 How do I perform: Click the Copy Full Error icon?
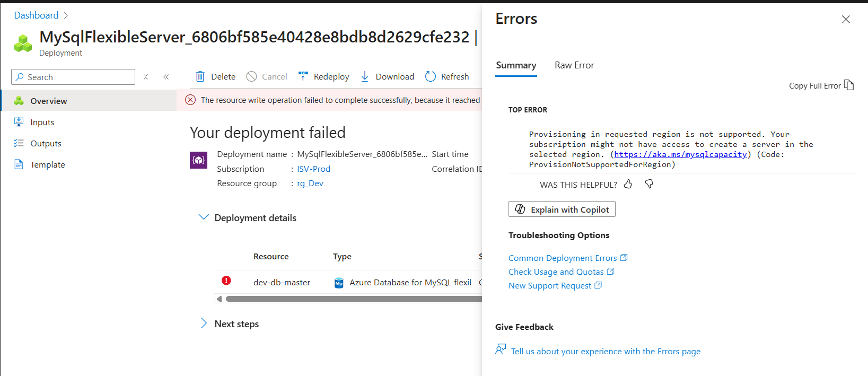(x=849, y=85)
